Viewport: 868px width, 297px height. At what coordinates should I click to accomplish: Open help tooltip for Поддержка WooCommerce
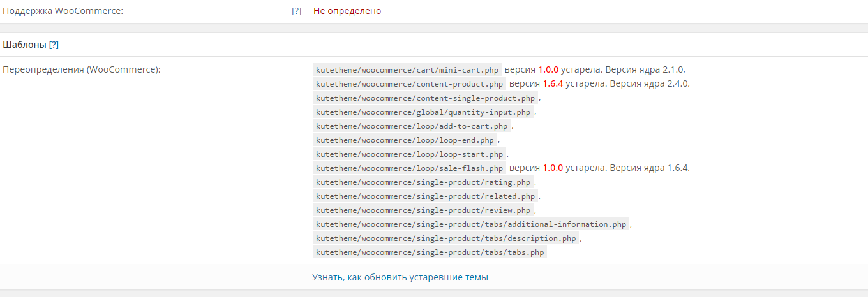click(x=296, y=11)
